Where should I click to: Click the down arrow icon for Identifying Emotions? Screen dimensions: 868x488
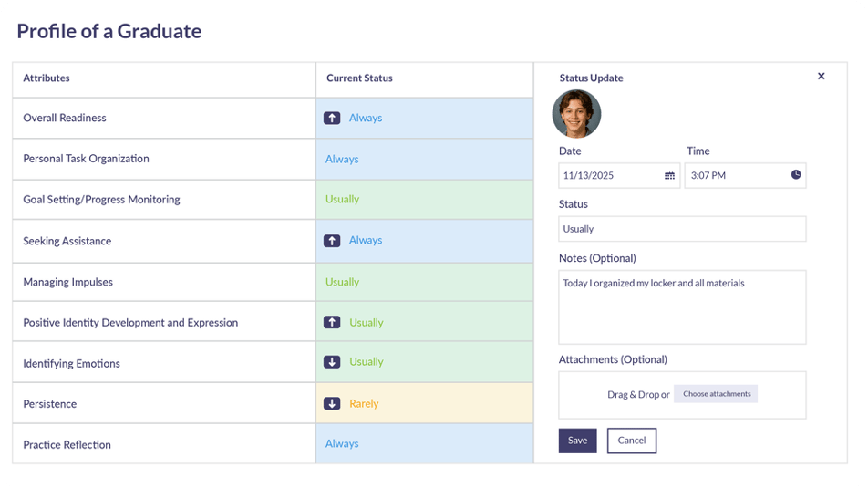tap(332, 362)
